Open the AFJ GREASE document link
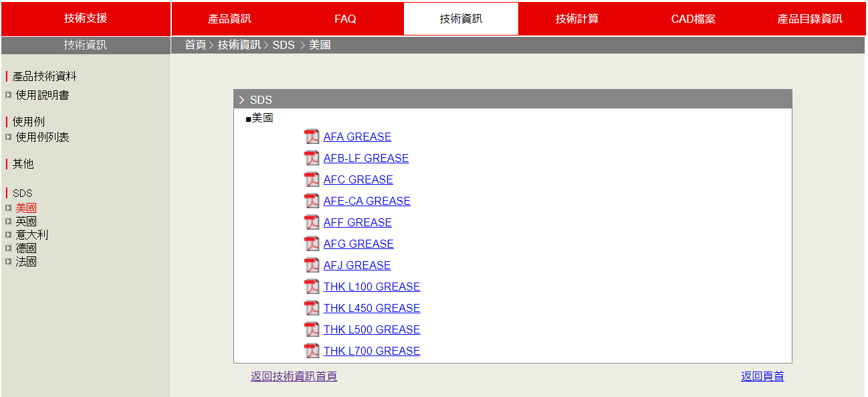Viewport: 868px width, 397px height. [357, 265]
